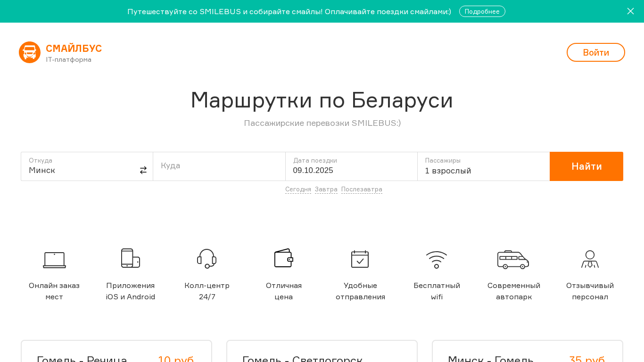This screenshot has width=644, height=362.
Task: Click the modern fleet minibus icon
Action: pos(513,260)
